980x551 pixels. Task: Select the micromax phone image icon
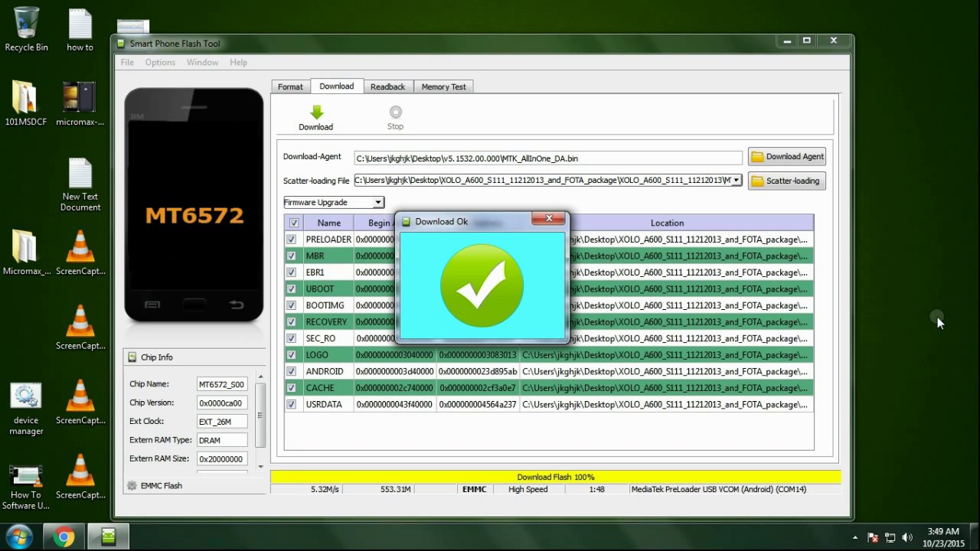point(80,104)
